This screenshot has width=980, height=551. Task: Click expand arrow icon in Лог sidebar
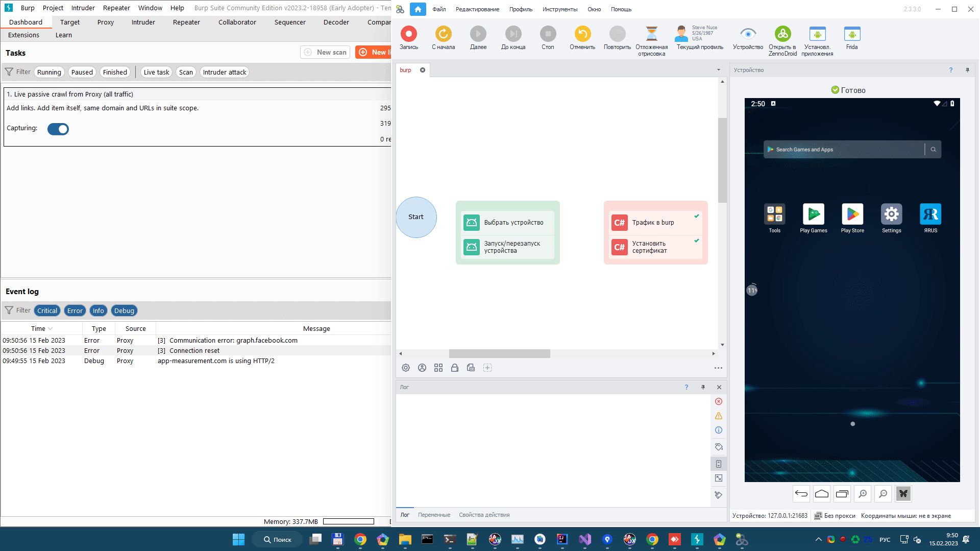719,478
